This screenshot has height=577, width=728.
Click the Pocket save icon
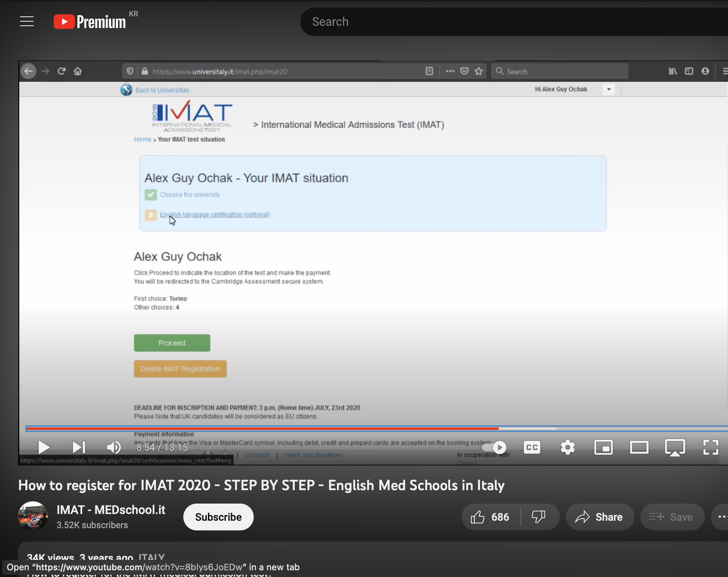click(464, 71)
